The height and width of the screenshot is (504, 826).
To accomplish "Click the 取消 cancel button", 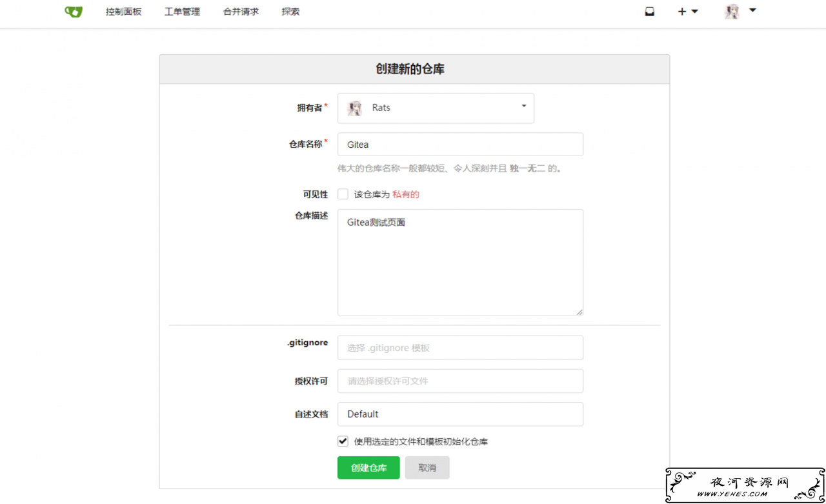I will (427, 468).
